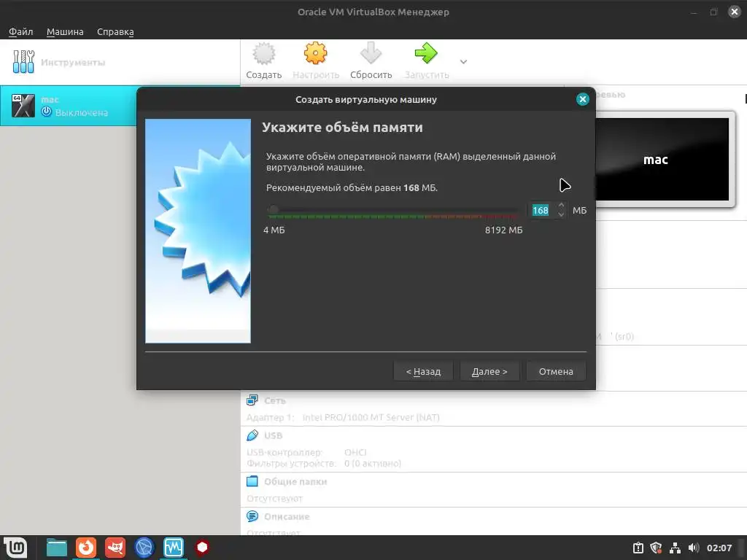Click the Общие папки folder icon
Screen dimensions: 747x560
coord(252,481)
